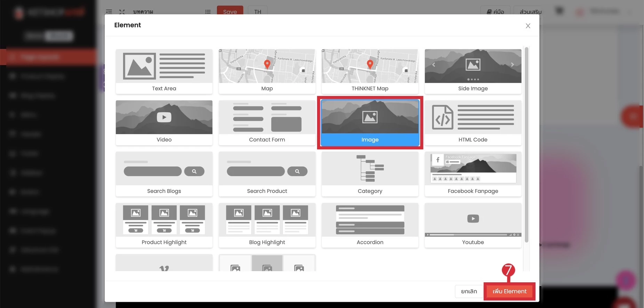Click the highlighted Image element tile
Screen dimensions: 644x308
[370, 122]
